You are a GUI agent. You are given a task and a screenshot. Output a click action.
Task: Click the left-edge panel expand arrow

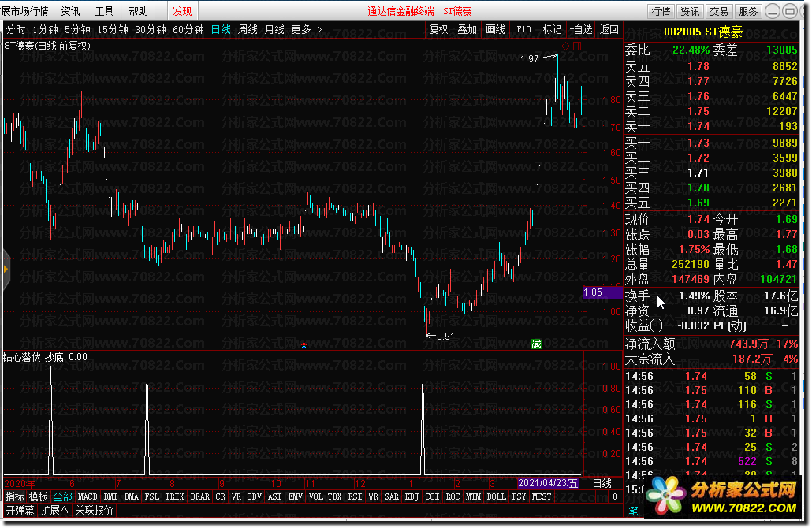click(6, 269)
